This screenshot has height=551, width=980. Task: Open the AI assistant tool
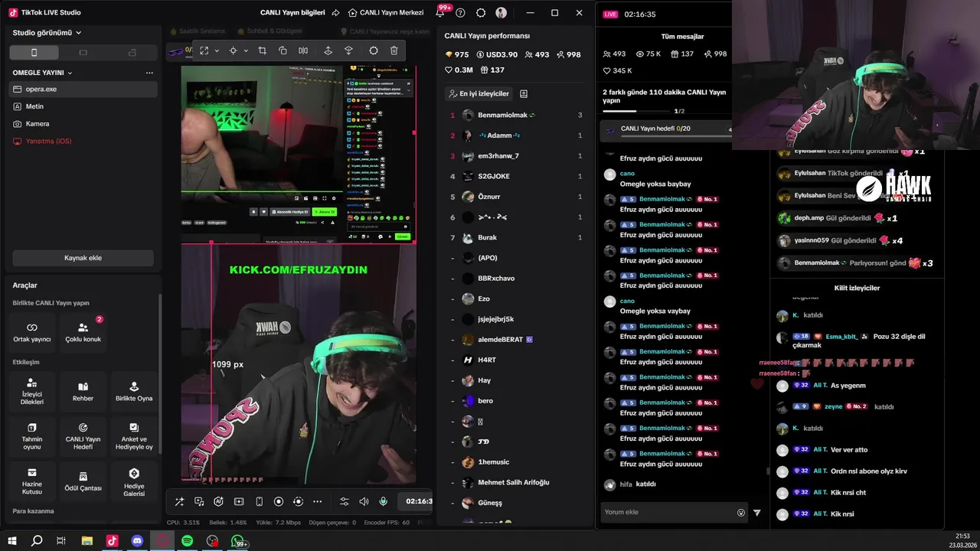[x=219, y=501]
